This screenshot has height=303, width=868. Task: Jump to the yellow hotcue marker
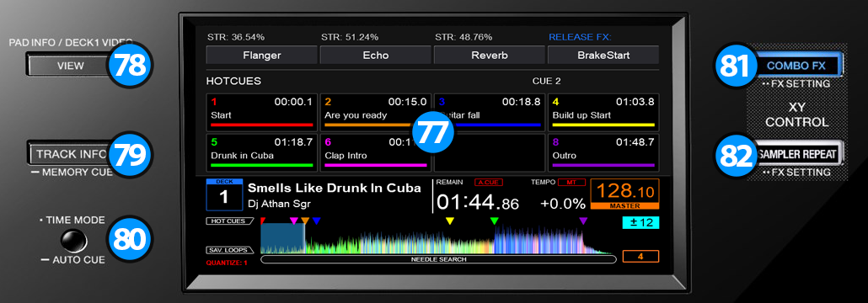tap(450, 221)
